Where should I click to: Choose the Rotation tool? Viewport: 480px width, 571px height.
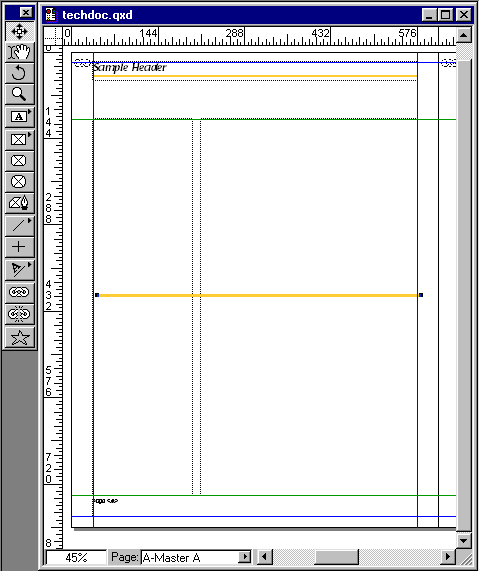pos(19,73)
